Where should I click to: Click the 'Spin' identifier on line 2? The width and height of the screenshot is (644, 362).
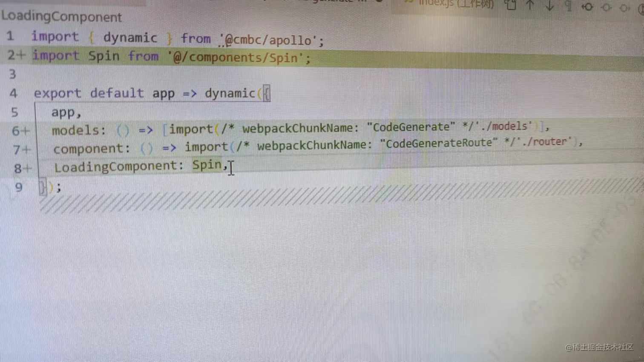(x=104, y=56)
